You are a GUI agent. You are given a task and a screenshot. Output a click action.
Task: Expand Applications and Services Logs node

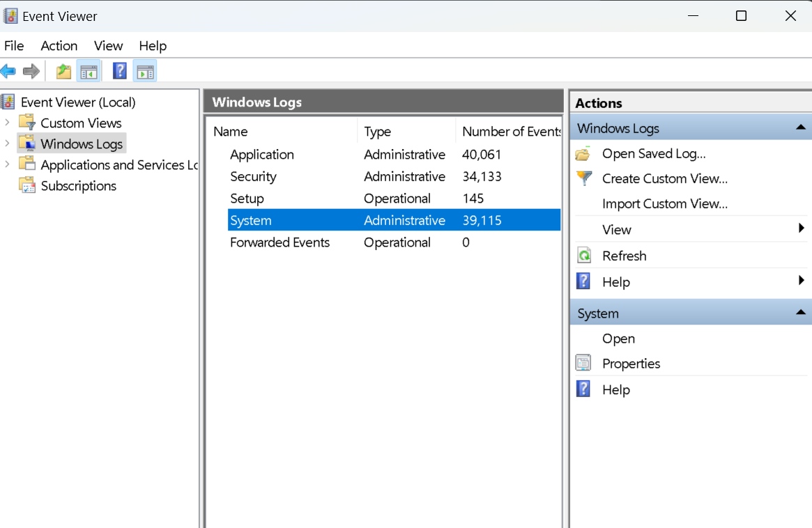click(7, 164)
